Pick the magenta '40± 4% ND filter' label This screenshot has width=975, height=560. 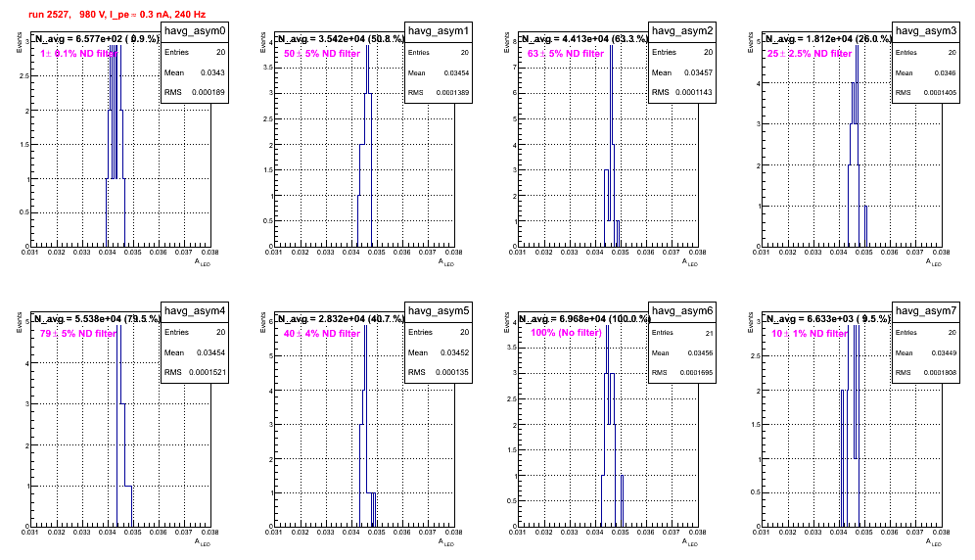322,334
